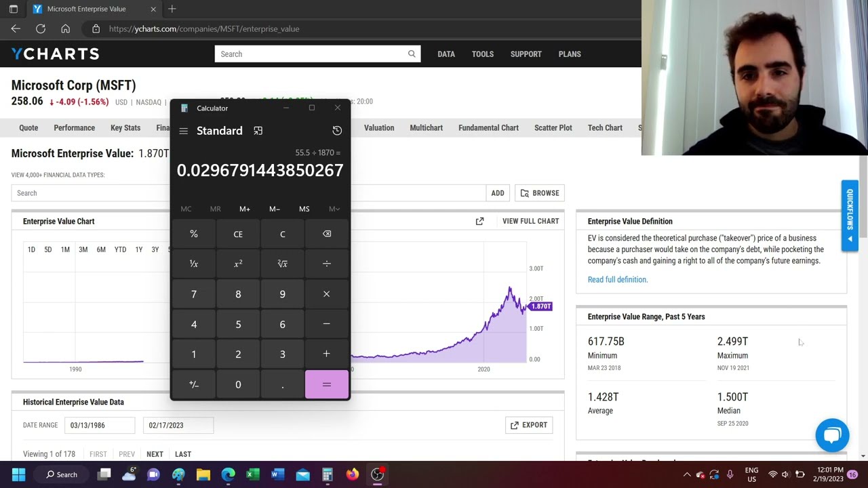This screenshot has width=868, height=488.
Task: Click digit 0 on Calculator
Action: click(x=238, y=384)
